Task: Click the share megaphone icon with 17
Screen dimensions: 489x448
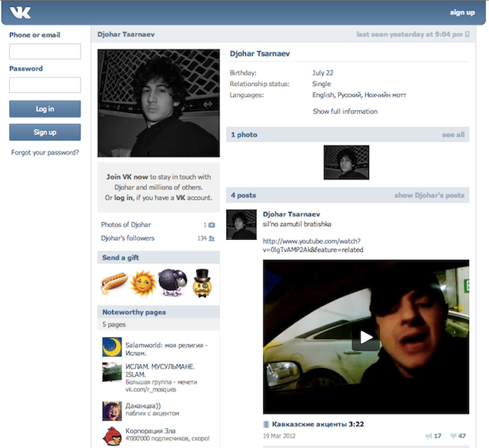Action: click(429, 436)
